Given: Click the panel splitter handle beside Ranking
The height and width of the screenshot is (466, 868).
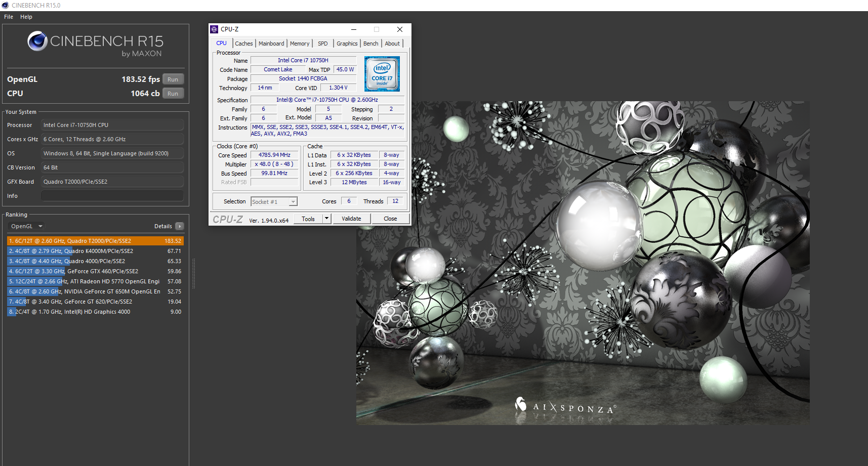Looking at the screenshot, I should [x=193, y=273].
